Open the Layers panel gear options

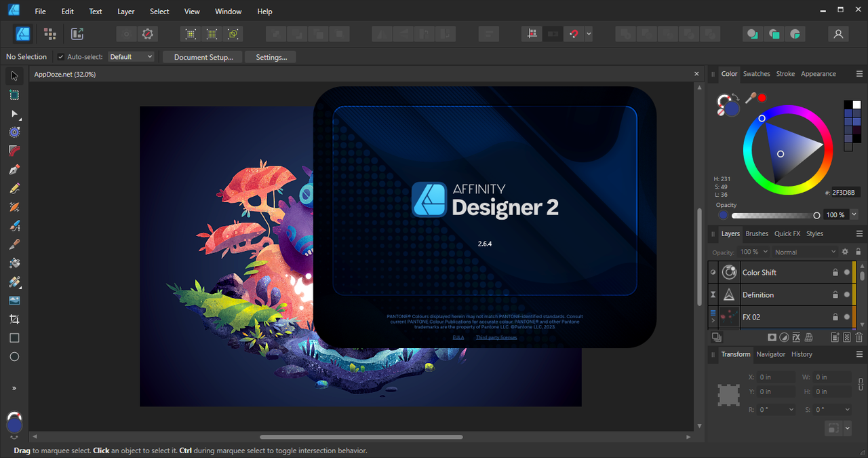[845, 252]
